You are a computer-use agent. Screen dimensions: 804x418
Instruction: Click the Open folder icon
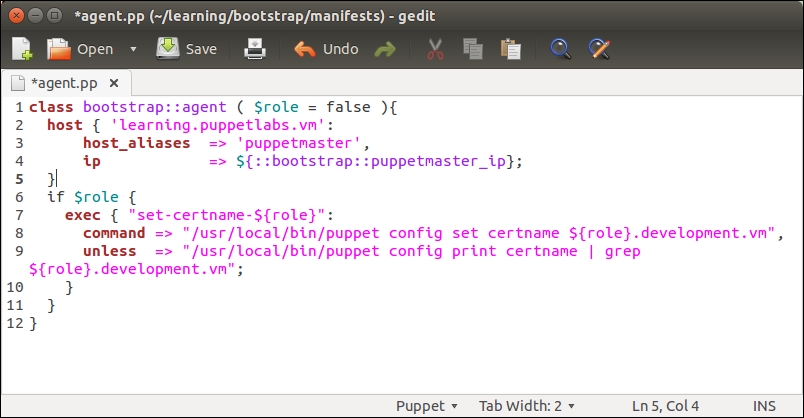(61, 49)
